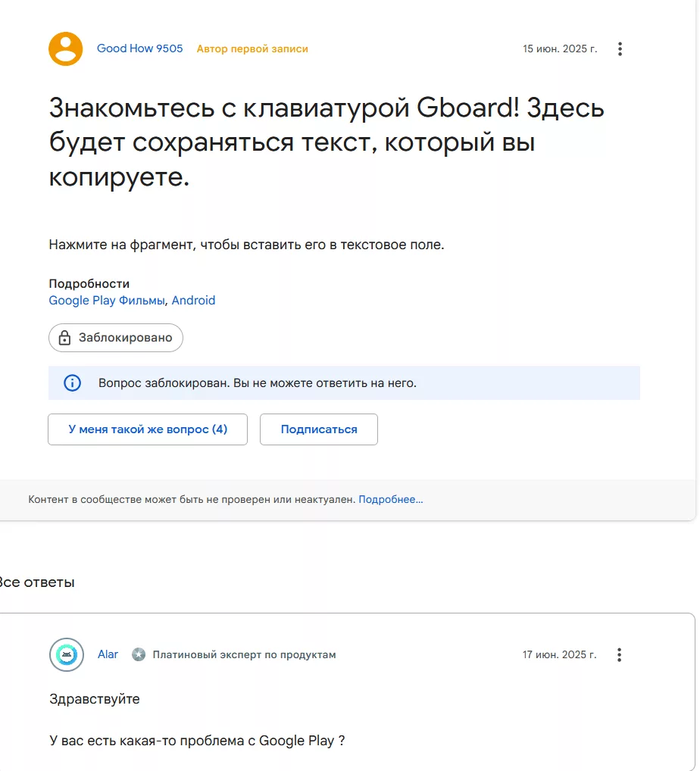Click the info icon in blocked banner
The width and height of the screenshot is (700, 771).
[72, 383]
